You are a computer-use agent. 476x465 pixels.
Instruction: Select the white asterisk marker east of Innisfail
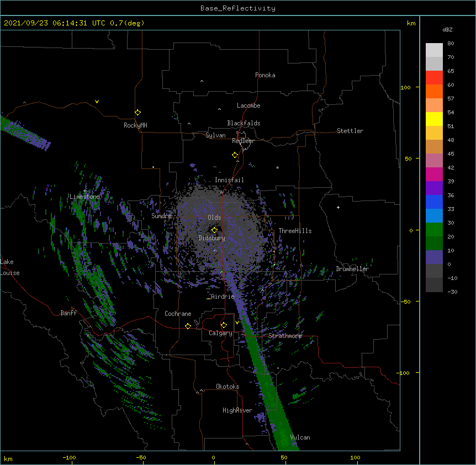point(277,167)
